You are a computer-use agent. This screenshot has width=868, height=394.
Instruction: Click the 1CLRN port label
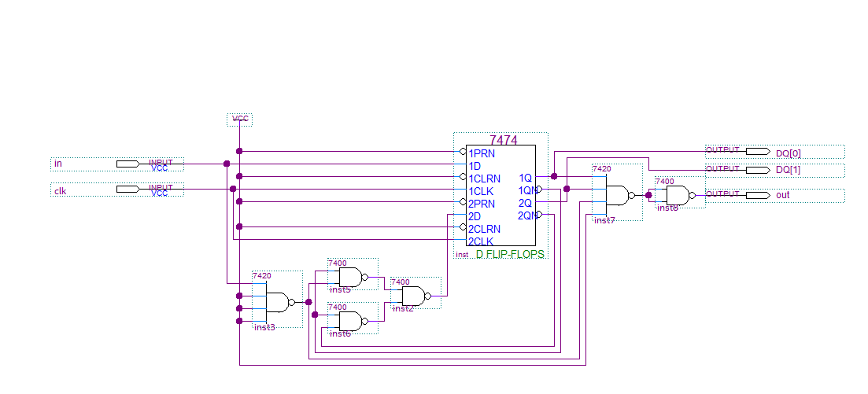(x=484, y=179)
